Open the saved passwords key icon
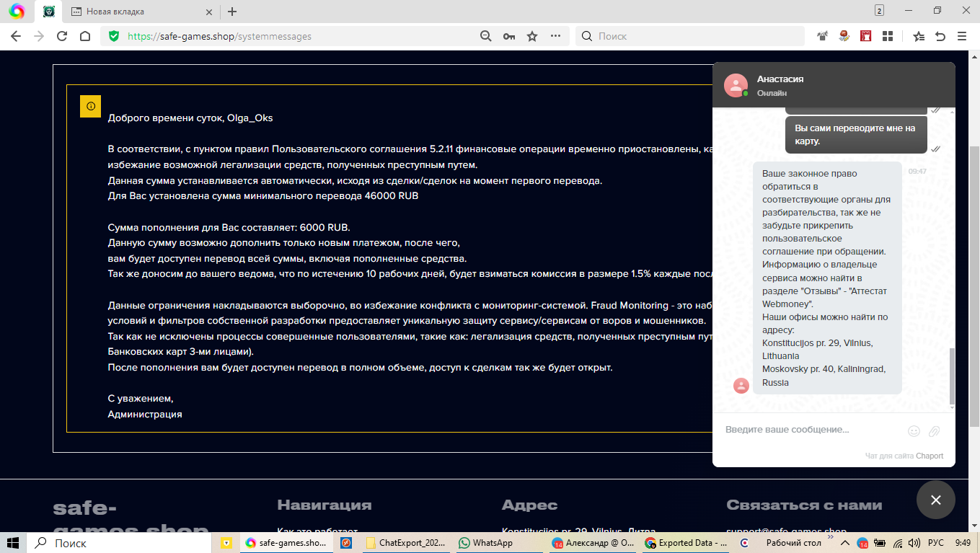Screen dimensions: 980x553 point(509,36)
